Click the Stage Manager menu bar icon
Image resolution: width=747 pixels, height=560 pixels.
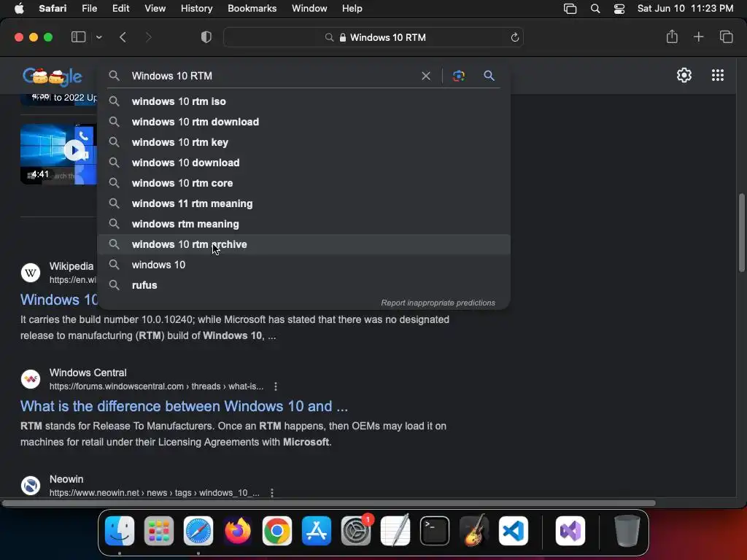click(x=570, y=9)
